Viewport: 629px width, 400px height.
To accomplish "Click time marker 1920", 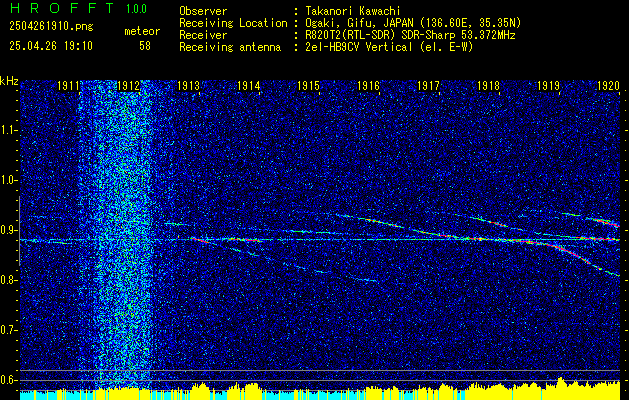I will [608, 85].
